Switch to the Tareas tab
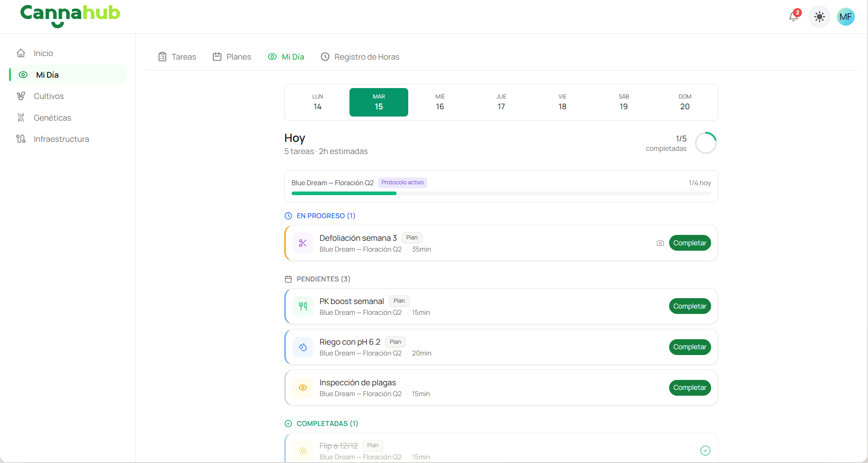The width and height of the screenshot is (868, 463). tap(177, 57)
